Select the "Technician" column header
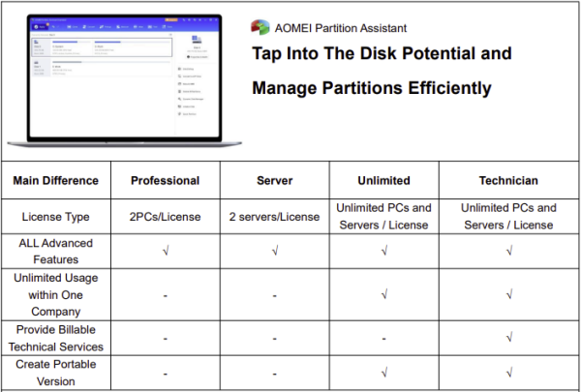Image resolution: width=581 pixels, height=392 pixels. pyautogui.click(x=508, y=180)
